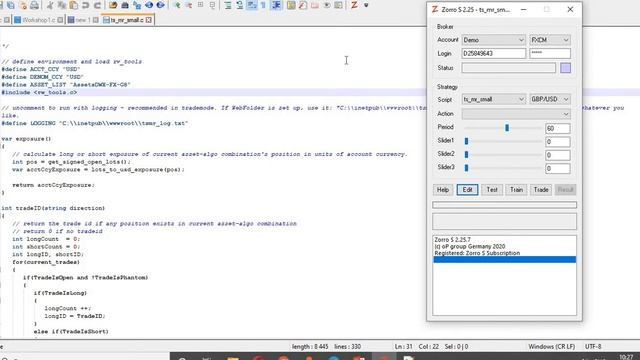Click the Zoom In icon
640x360 pixels.
click(149, 5)
